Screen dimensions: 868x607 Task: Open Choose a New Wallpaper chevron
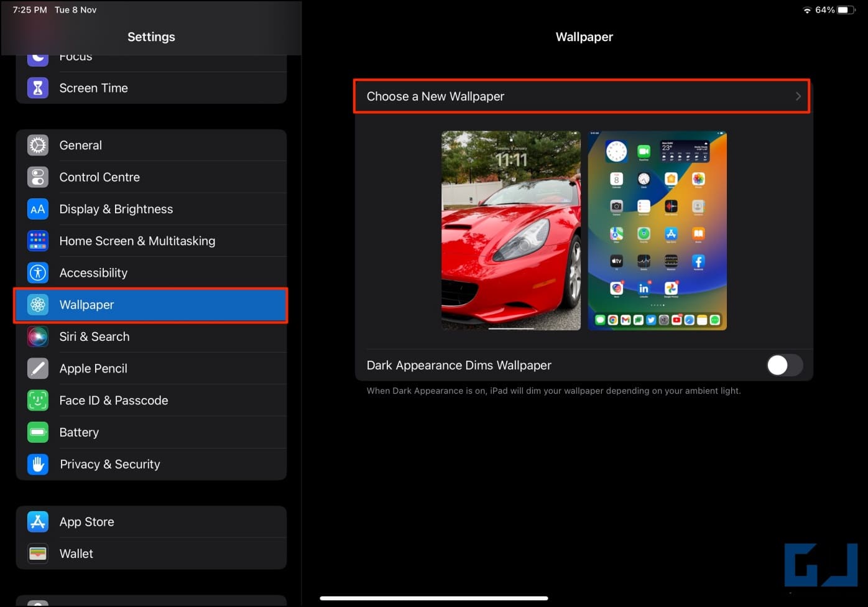point(798,96)
